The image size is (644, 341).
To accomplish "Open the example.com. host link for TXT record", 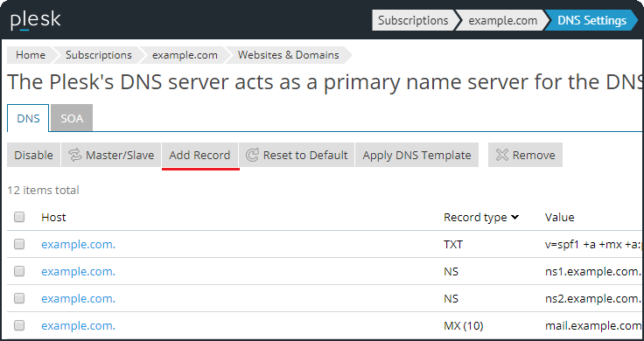I will (78, 244).
